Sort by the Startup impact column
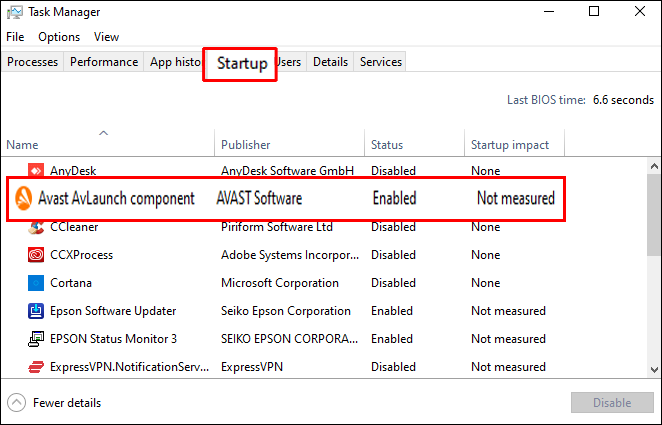The width and height of the screenshot is (662, 425). click(x=509, y=145)
